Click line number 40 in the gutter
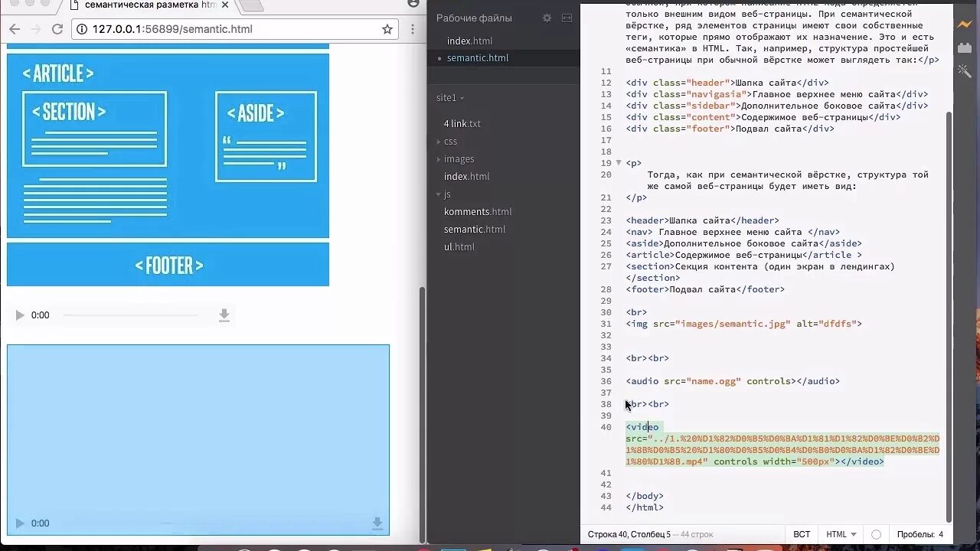This screenshot has width=980, height=551. pos(606,427)
